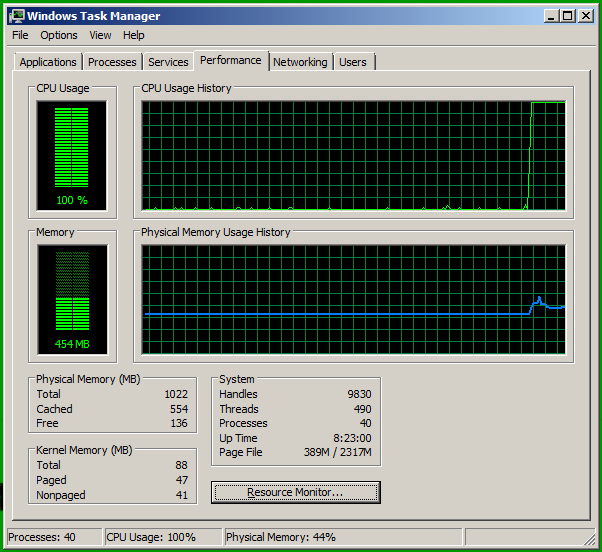The image size is (602, 552).
Task: Click Page File value 389M / 2317M
Action: 337,453
